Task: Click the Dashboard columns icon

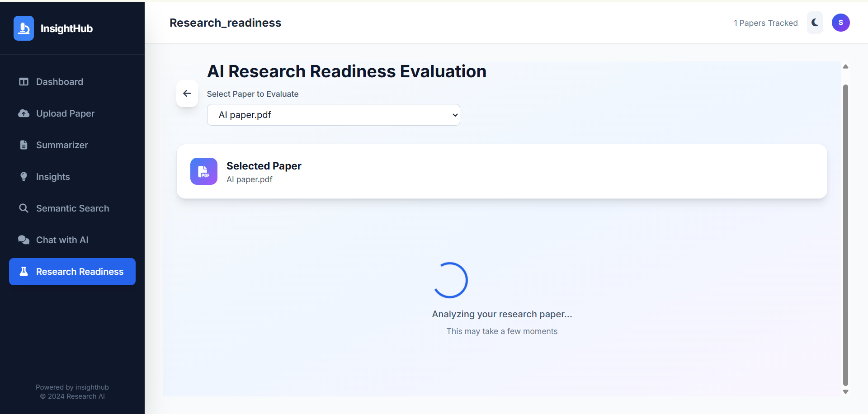Action: click(24, 82)
